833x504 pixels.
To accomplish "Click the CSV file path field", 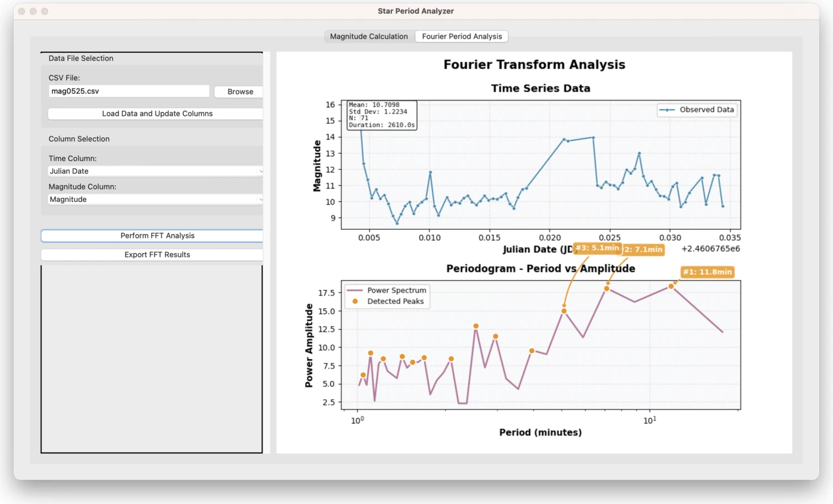I will click(129, 91).
